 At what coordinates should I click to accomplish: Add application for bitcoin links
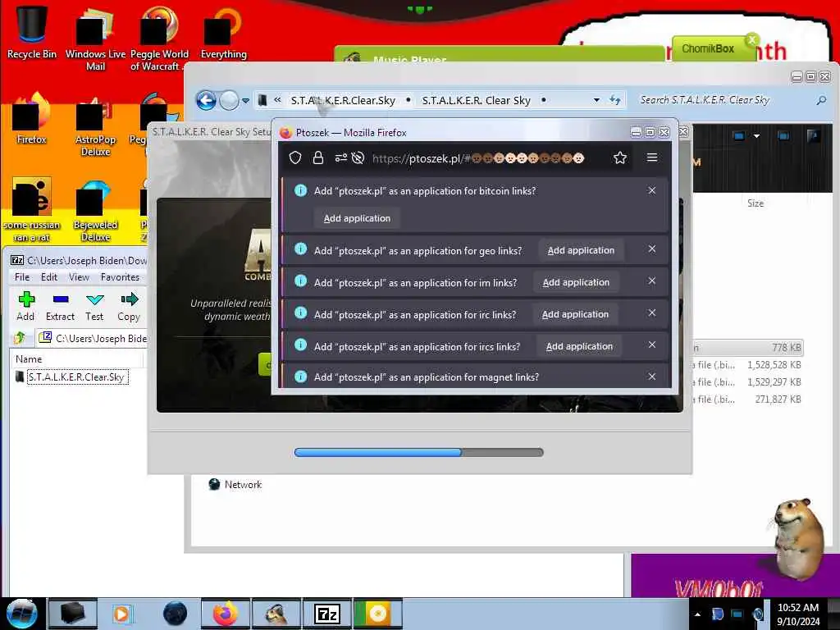[x=357, y=218]
